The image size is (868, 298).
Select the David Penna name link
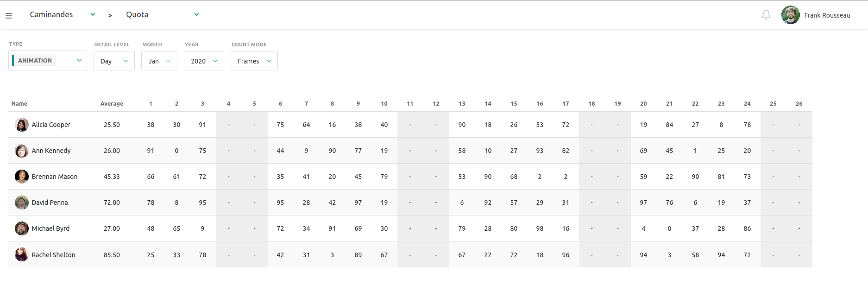click(50, 203)
